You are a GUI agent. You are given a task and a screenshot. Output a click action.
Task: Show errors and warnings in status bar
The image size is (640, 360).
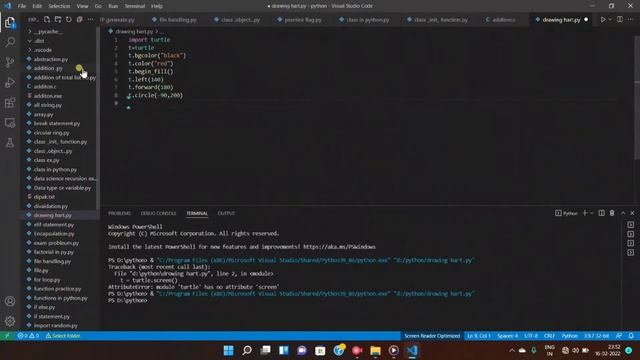click(x=28, y=336)
